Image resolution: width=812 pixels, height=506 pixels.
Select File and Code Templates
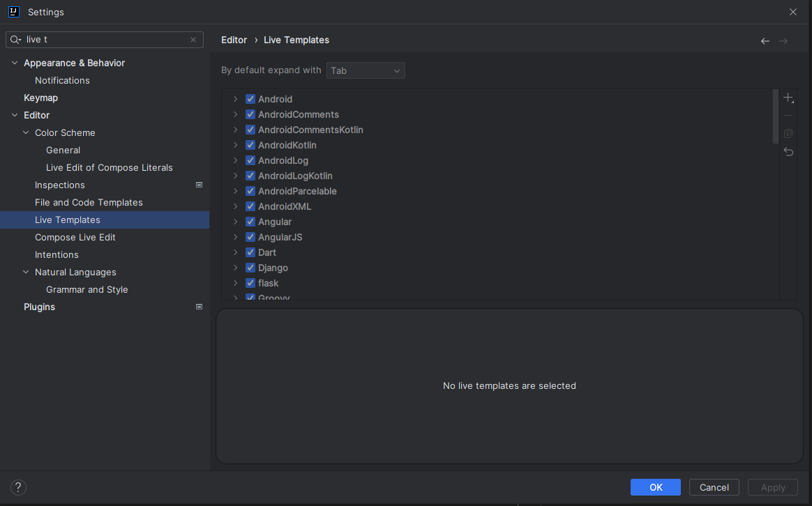coord(89,202)
